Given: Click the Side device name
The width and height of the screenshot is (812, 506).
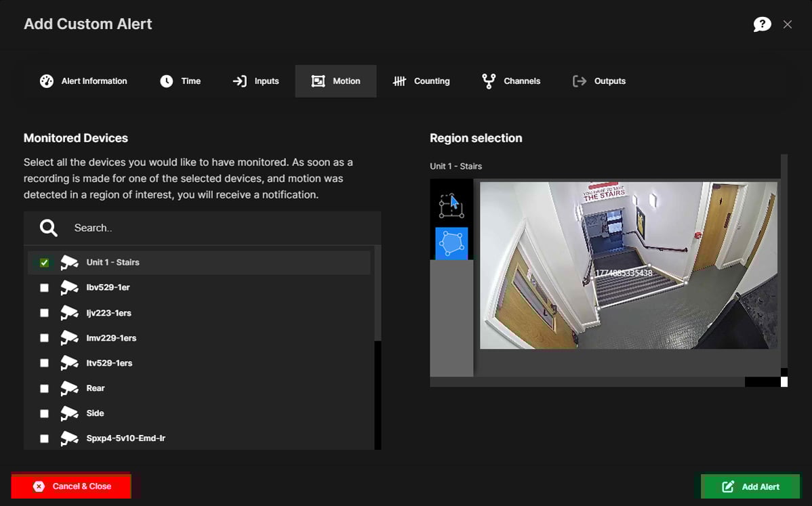Looking at the screenshot, I should point(96,413).
